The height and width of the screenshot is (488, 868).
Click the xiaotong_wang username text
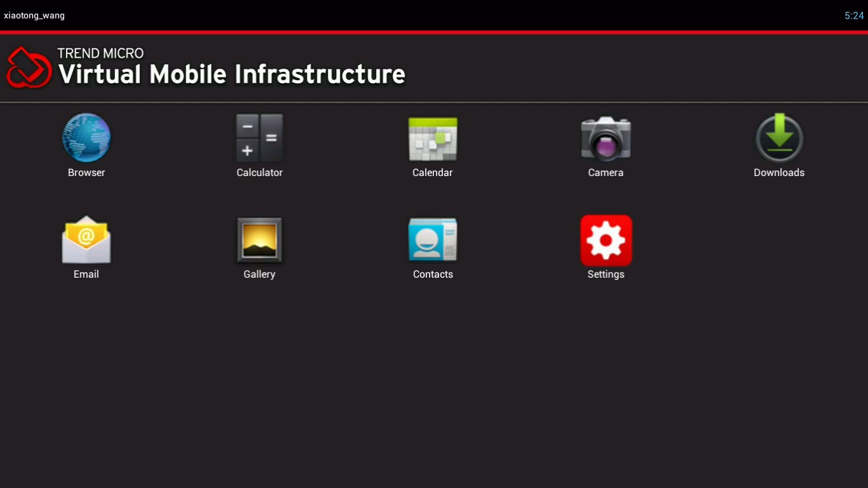(34, 15)
